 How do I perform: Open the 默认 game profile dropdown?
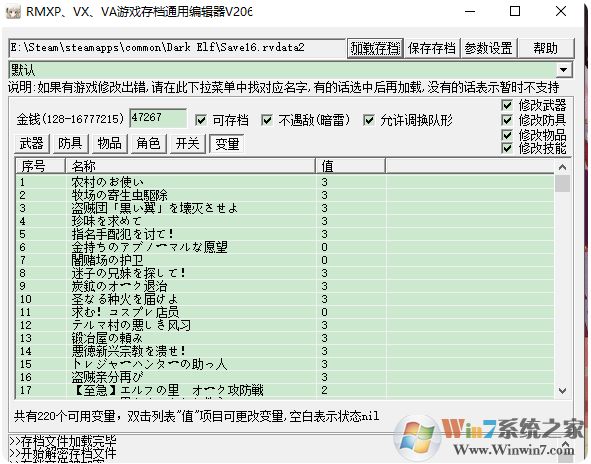pyautogui.click(x=564, y=70)
